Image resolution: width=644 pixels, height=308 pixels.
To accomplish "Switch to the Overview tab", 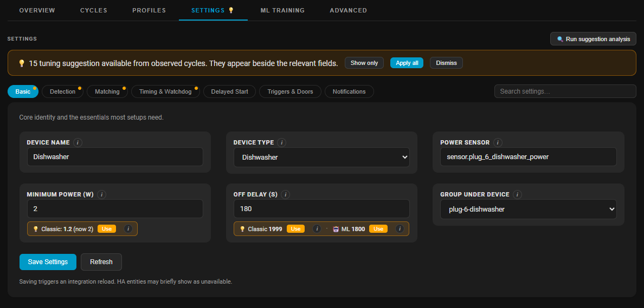I will click(37, 10).
